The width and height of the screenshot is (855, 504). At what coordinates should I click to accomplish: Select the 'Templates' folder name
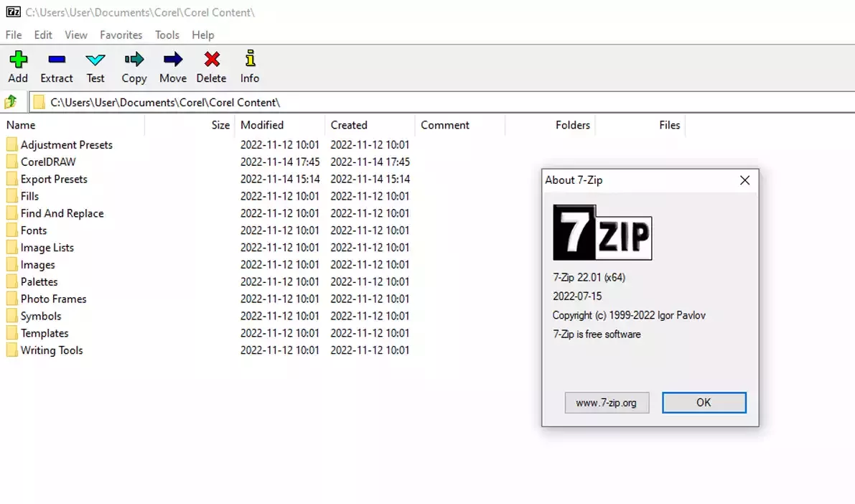click(45, 332)
